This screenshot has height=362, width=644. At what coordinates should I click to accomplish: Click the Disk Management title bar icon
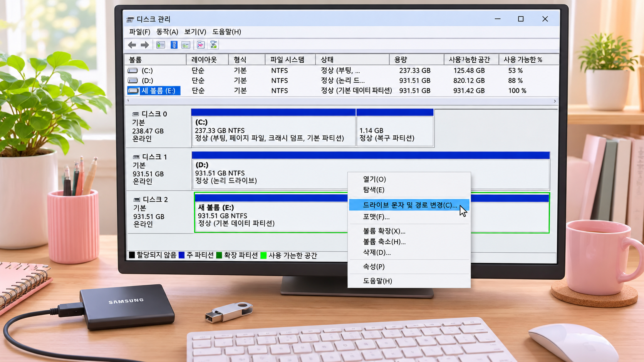(x=130, y=19)
